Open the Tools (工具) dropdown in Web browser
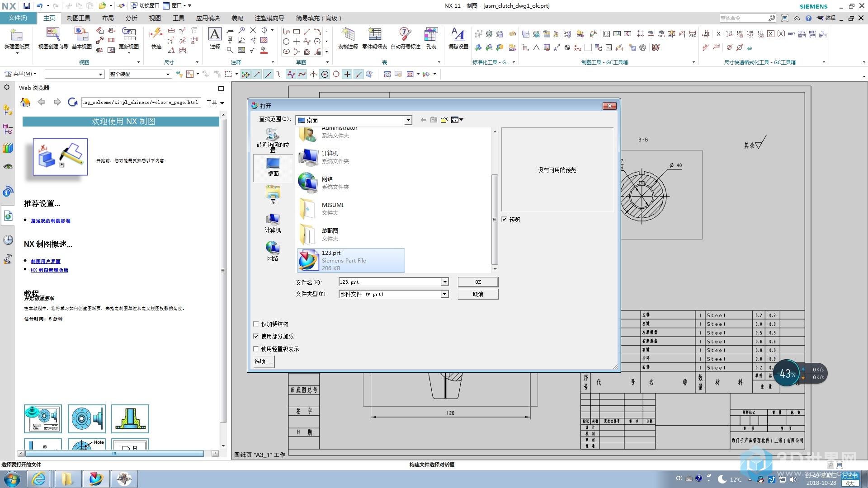 tap(215, 103)
